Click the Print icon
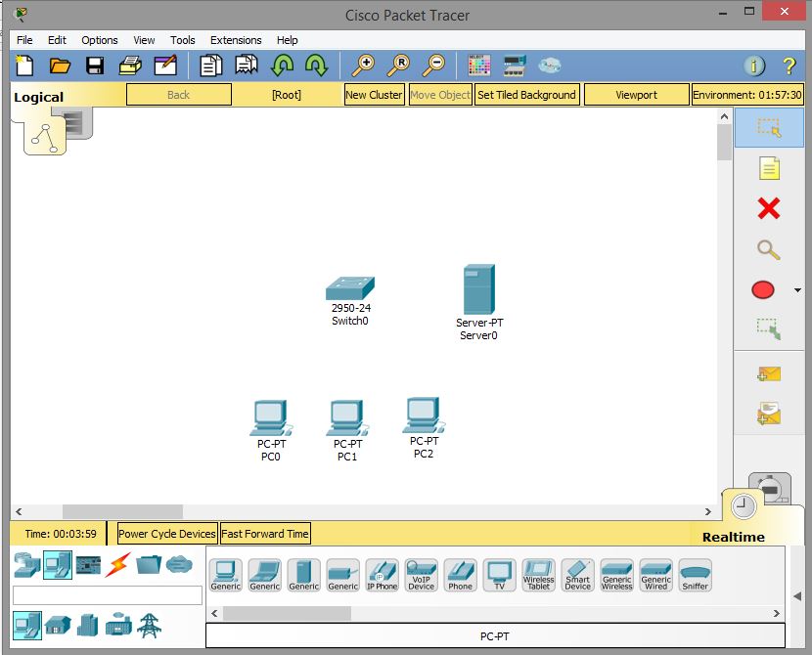This screenshot has width=812, height=655. pyautogui.click(x=130, y=65)
